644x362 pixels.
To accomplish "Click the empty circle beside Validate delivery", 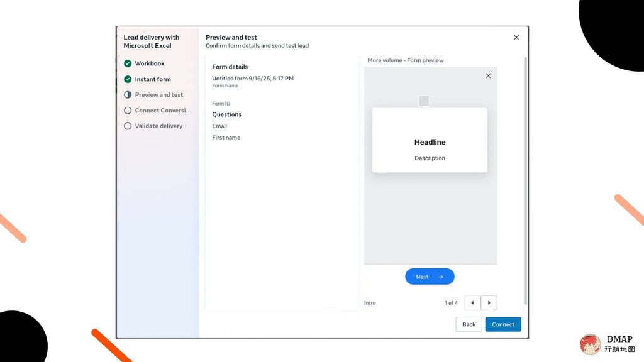I will point(128,126).
